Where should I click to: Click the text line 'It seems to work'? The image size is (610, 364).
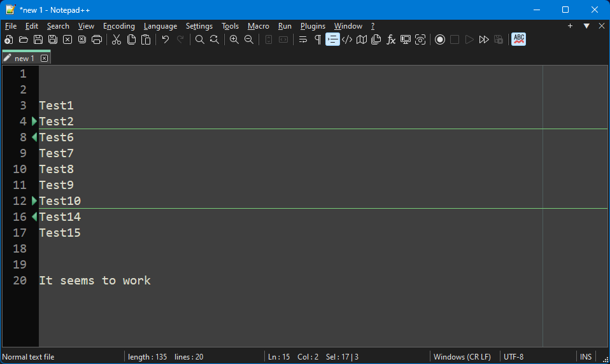pyautogui.click(x=95, y=281)
